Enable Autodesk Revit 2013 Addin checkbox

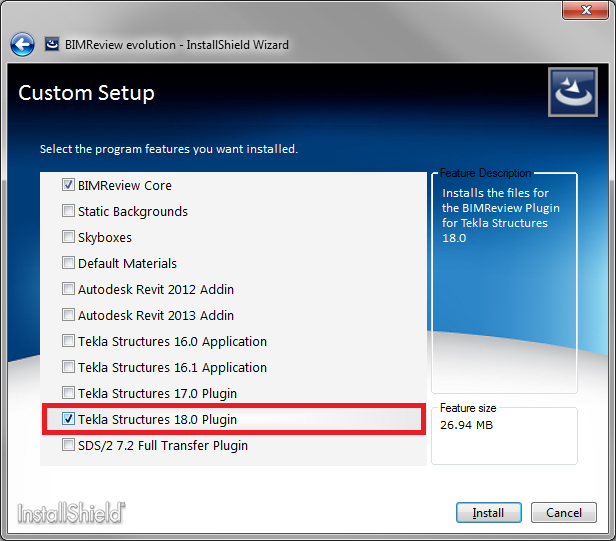68,315
